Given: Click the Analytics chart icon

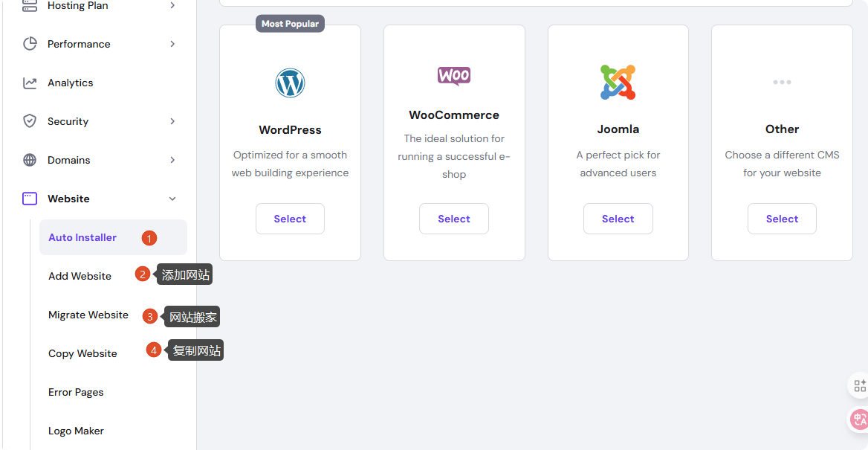Looking at the screenshot, I should 30,83.
